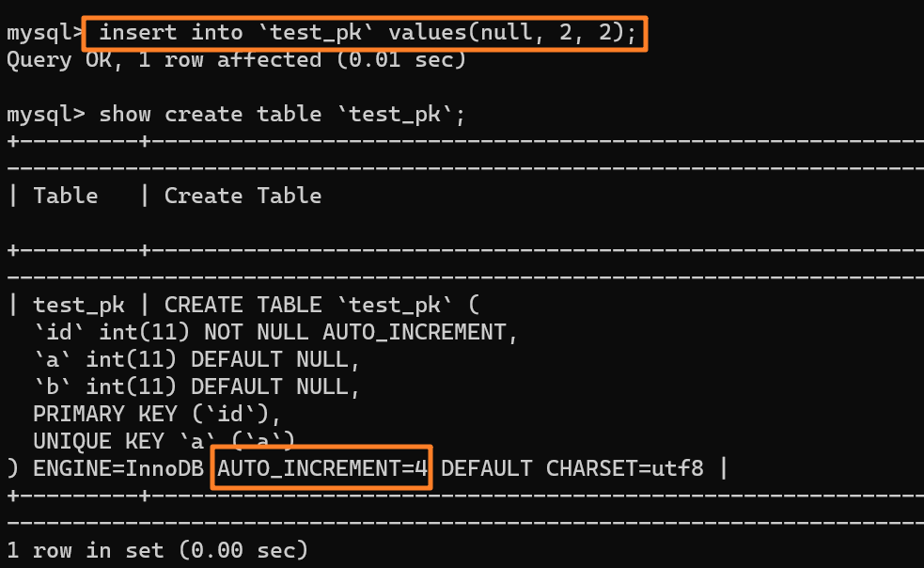
Task: Click the `a` int(11) DEFAULT NULL line
Action: coord(196,359)
